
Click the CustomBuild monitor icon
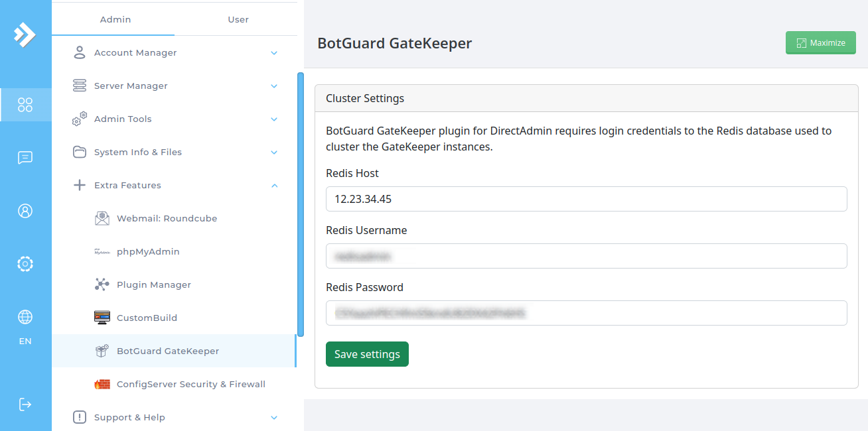pos(102,318)
